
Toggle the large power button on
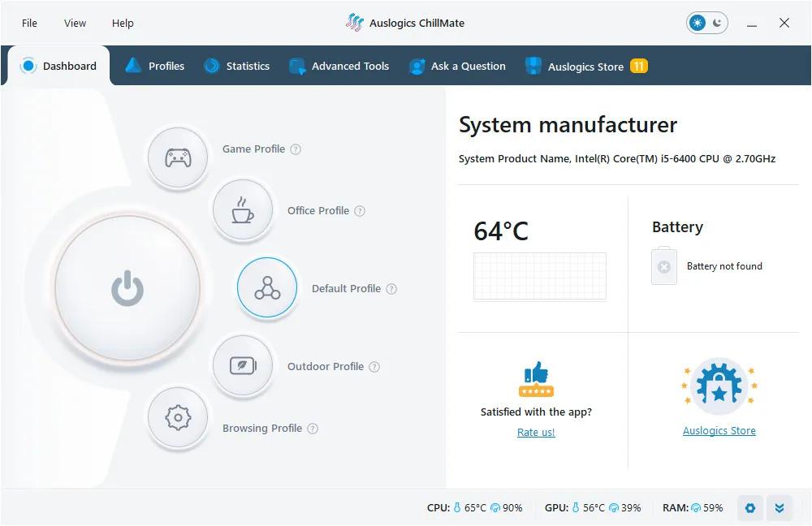point(127,287)
